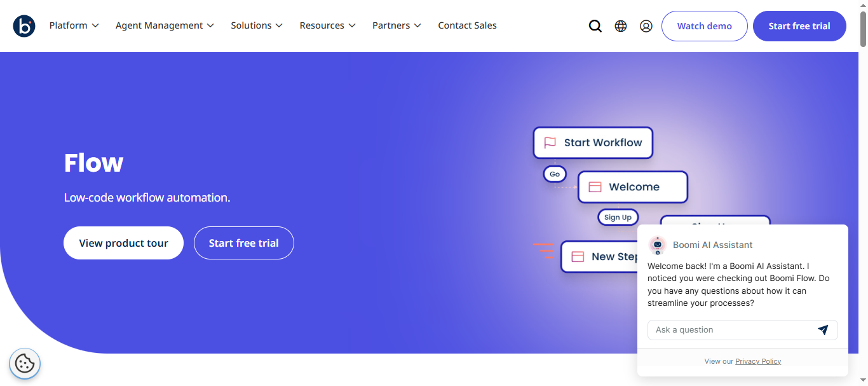This screenshot has width=868, height=386.
Task: Click View product tour button
Action: coord(123,243)
